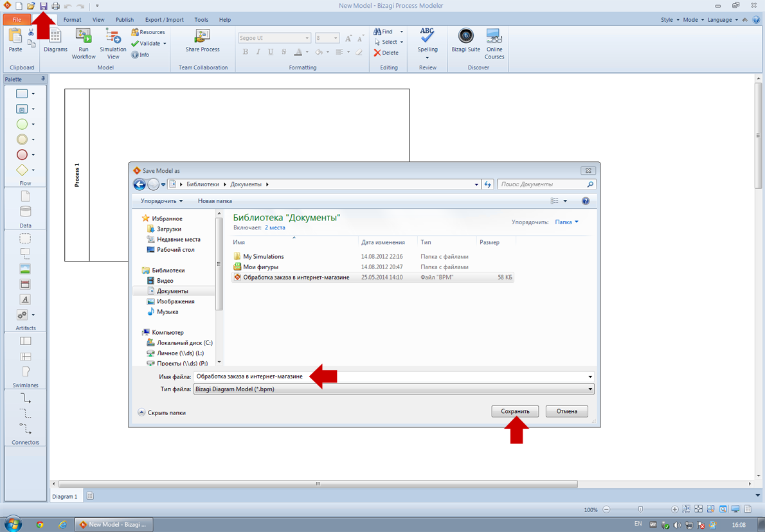
Task: Click the zoom in plus button
Action: point(674,509)
